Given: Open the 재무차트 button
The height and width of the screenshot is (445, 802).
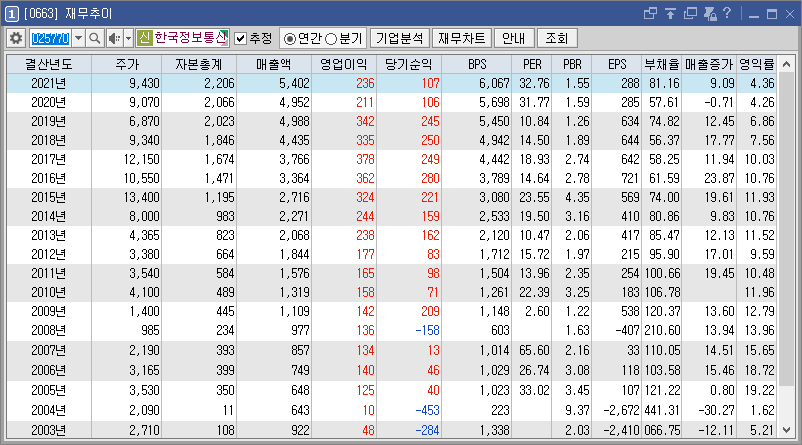Looking at the screenshot, I should click(x=462, y=38).
